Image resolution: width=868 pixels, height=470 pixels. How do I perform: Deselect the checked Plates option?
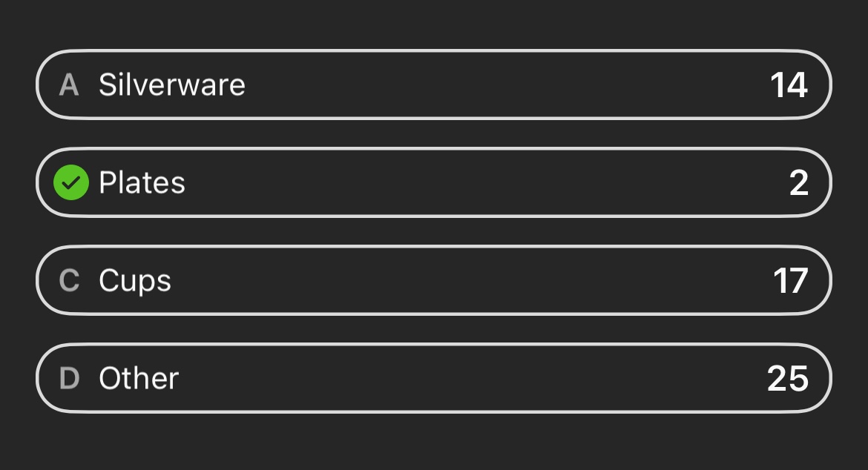pos(434,182)
